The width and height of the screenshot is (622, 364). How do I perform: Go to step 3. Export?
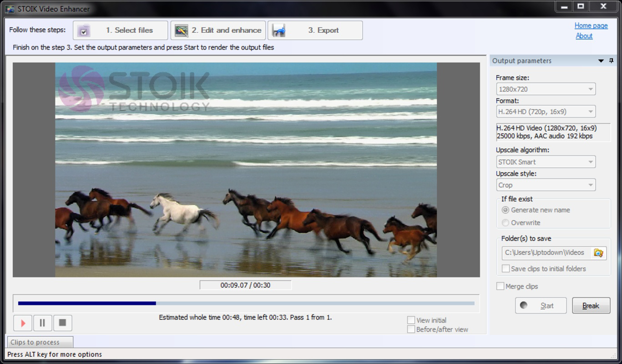click(315, 30)
